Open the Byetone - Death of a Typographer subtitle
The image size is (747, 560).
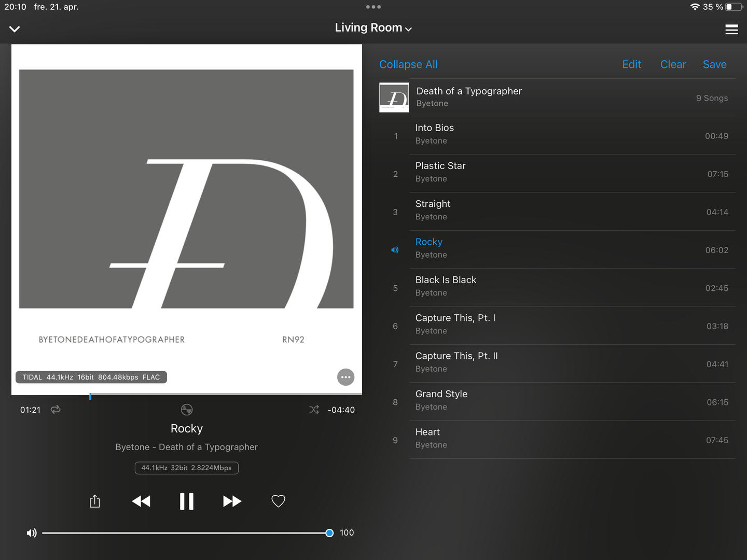pyautogui.click(x=187, y=447)
